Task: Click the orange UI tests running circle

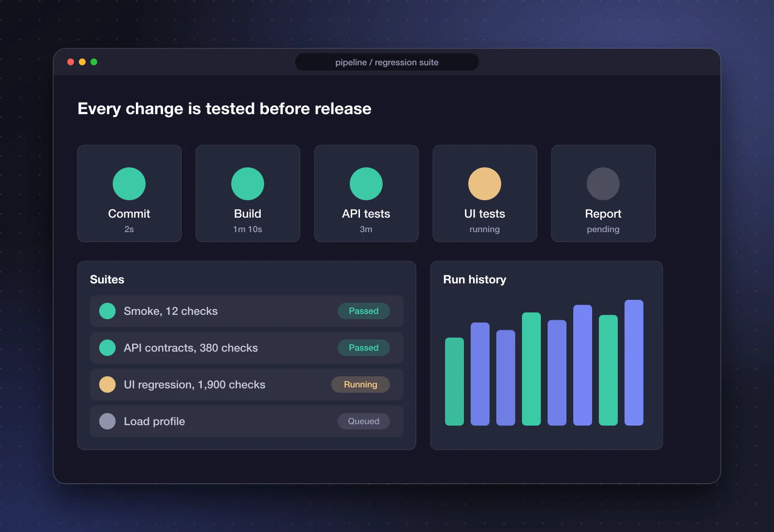Action: click(485, 184)
